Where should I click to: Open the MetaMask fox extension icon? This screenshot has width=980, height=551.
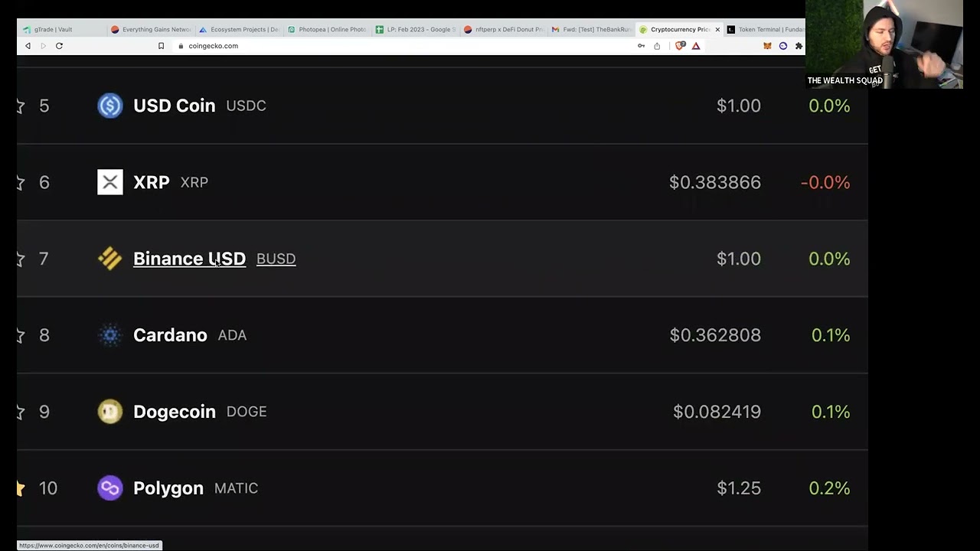767,46
